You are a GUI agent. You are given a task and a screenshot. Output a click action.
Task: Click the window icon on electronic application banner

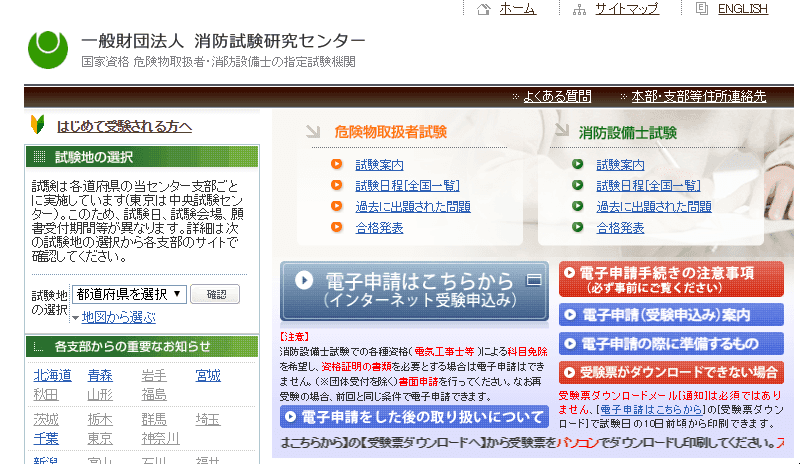click(x=534, y=280)
